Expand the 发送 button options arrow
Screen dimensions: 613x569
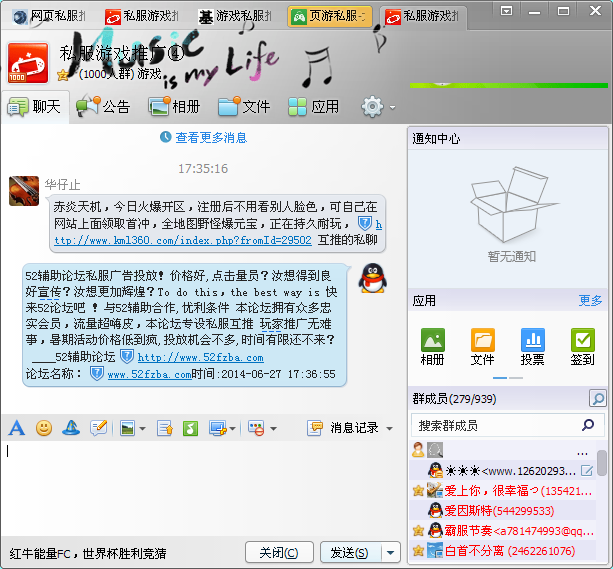[x=390, y=552]
